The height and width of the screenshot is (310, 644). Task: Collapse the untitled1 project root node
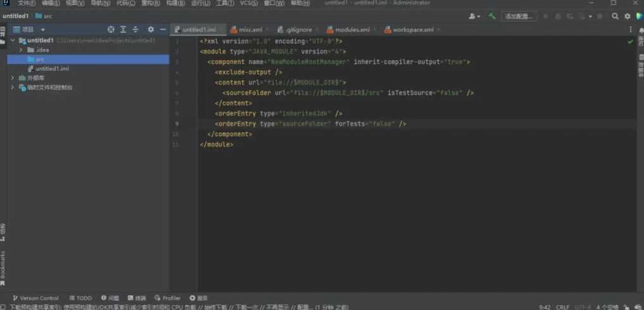(13, 40)
